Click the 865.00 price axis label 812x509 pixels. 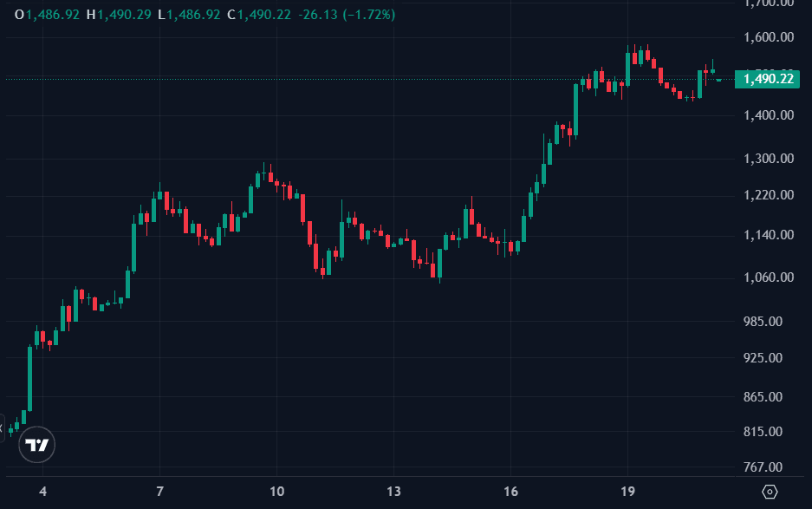pyautogui.click(x=763, y=397)
